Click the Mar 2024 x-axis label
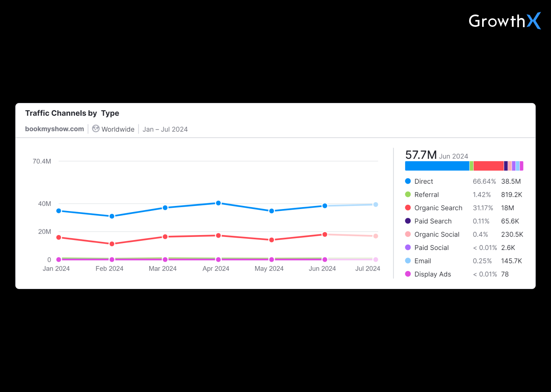This screenshot has height=392, width=551. coord(163,269)
